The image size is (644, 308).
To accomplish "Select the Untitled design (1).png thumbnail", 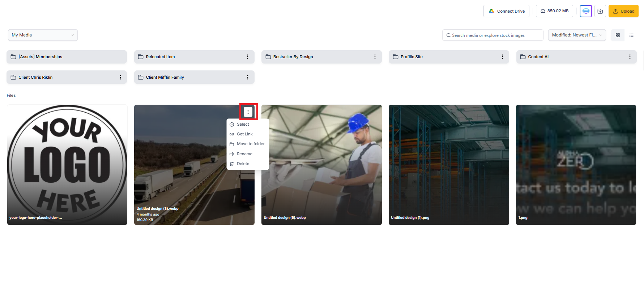I will coord(449,165).
